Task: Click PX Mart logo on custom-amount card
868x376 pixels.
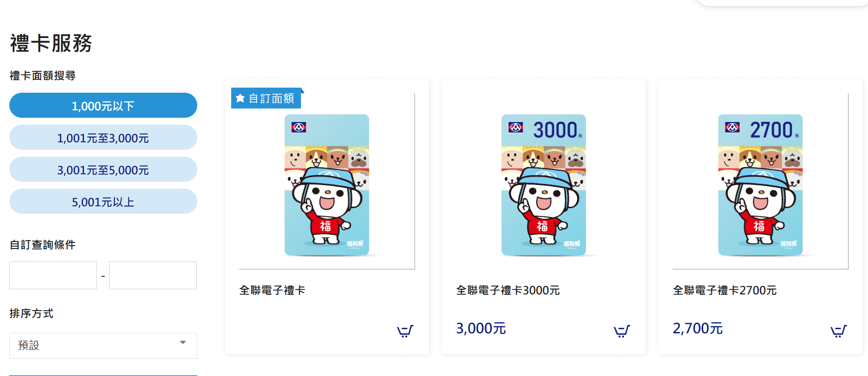Action: 298,127
